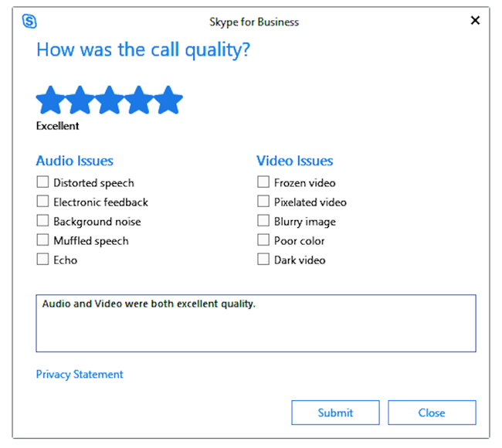Image resolution: width=502 pixels, height=448 pixels.
Task: Submit the call quality feedback
Action: pos(335,412)
